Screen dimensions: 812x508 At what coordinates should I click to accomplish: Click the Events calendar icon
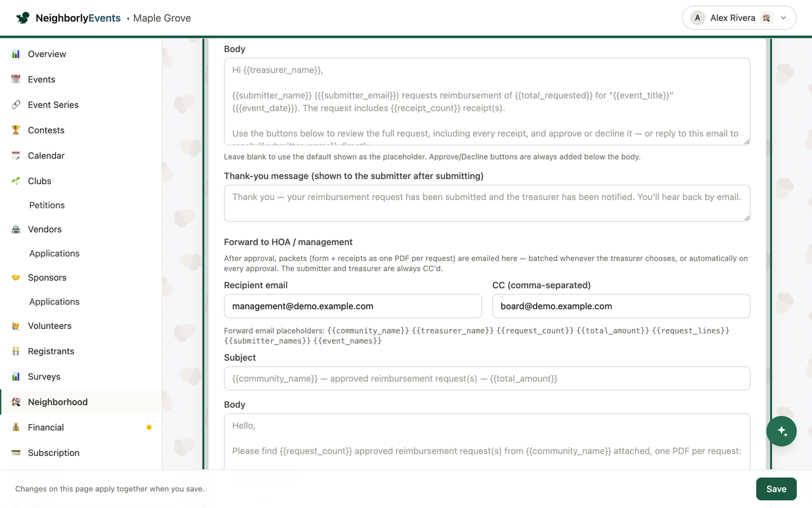[x=16, y=79]
